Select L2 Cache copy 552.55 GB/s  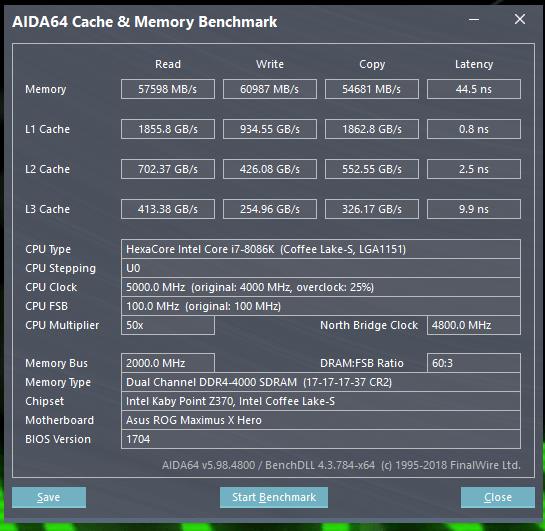pyautogui.click(x=372, y=169)
